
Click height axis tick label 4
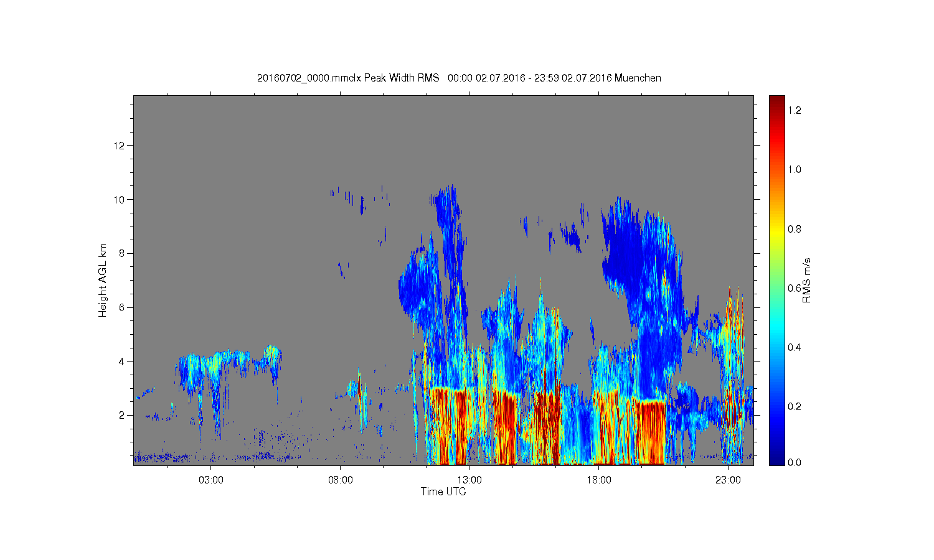click(x=123, y=361)
